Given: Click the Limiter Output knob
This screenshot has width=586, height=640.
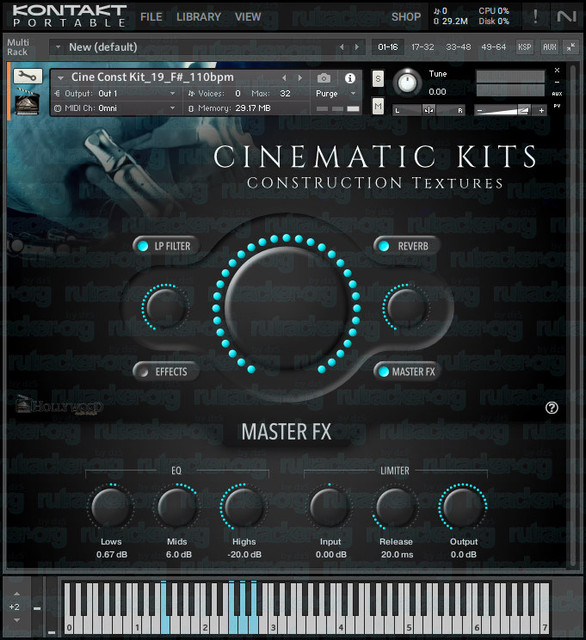Looking at the screenshot, I should pyautogui.click(x=462, y=507).
